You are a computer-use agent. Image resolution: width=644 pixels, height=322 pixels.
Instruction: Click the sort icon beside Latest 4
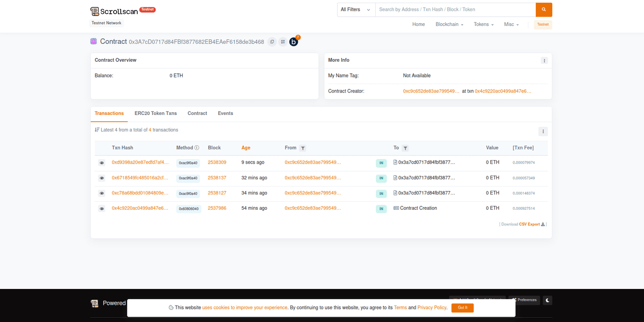tap(97, 130)
